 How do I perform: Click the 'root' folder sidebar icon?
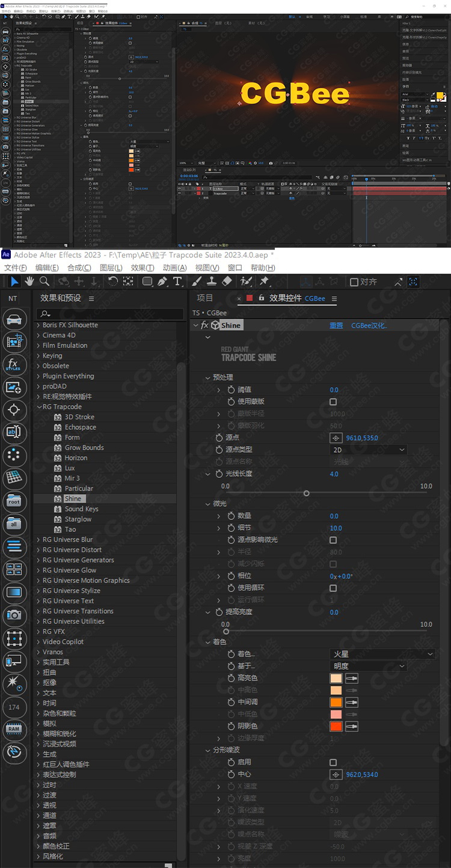pos(14,501)
